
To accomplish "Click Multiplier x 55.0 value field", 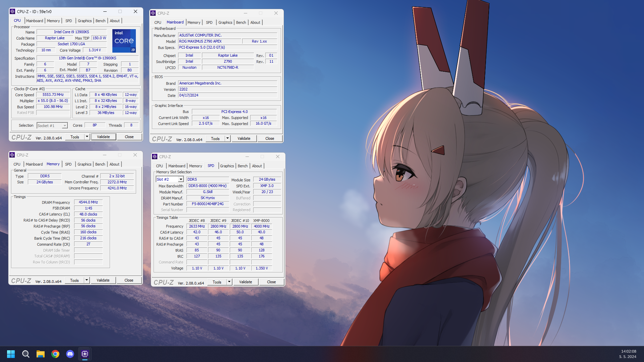I will tap(53, 101).
